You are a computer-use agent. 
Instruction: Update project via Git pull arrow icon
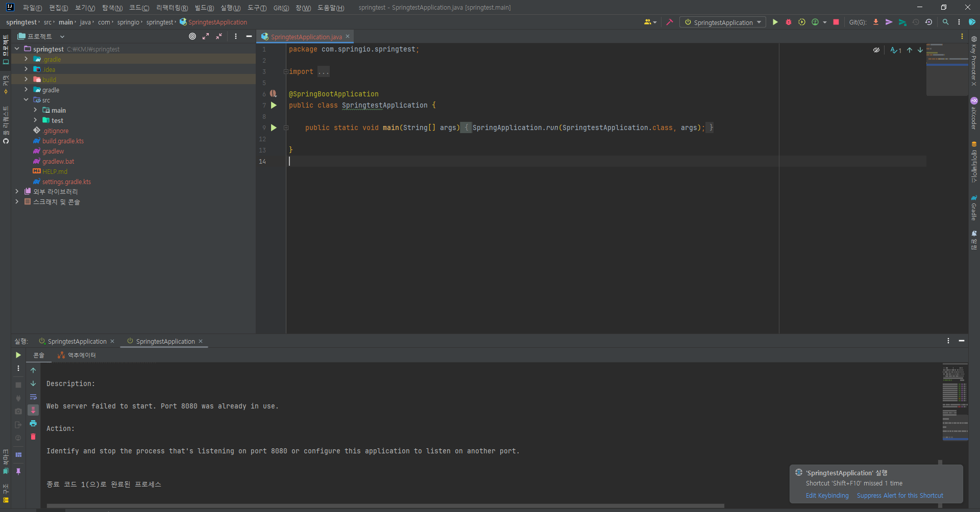click(x=876, y=22)
